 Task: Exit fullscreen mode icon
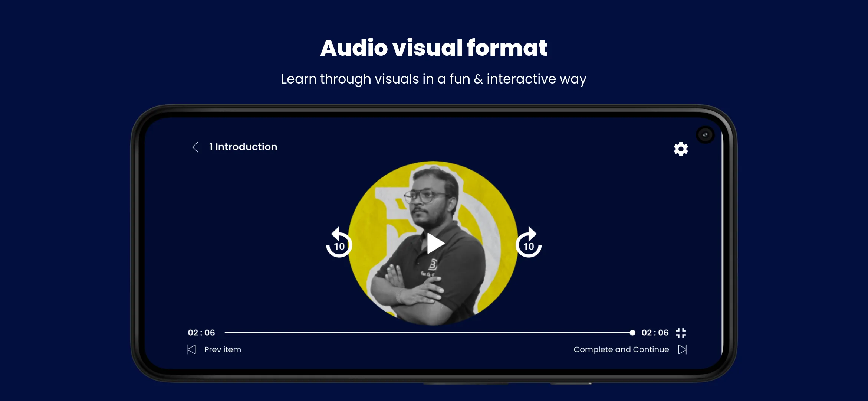681,333
